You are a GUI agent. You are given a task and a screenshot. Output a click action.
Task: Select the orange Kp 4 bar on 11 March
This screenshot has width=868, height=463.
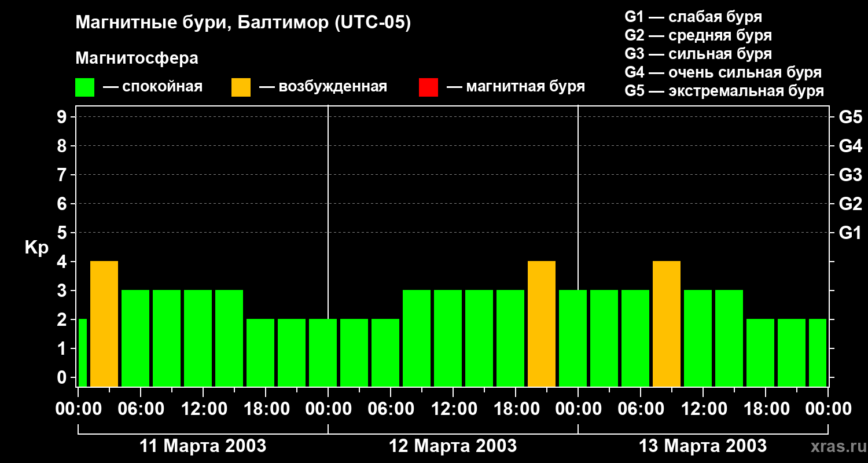tap(104, 324)
